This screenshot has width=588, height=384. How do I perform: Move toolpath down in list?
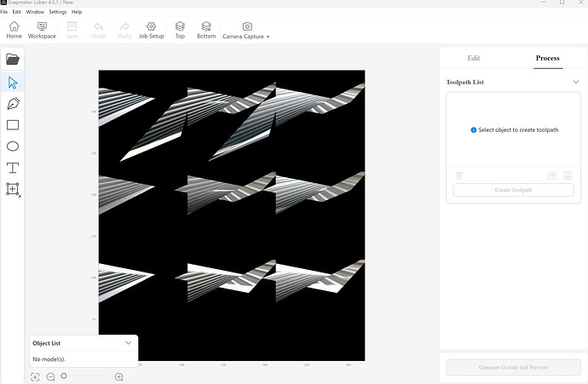click(568, 175)
